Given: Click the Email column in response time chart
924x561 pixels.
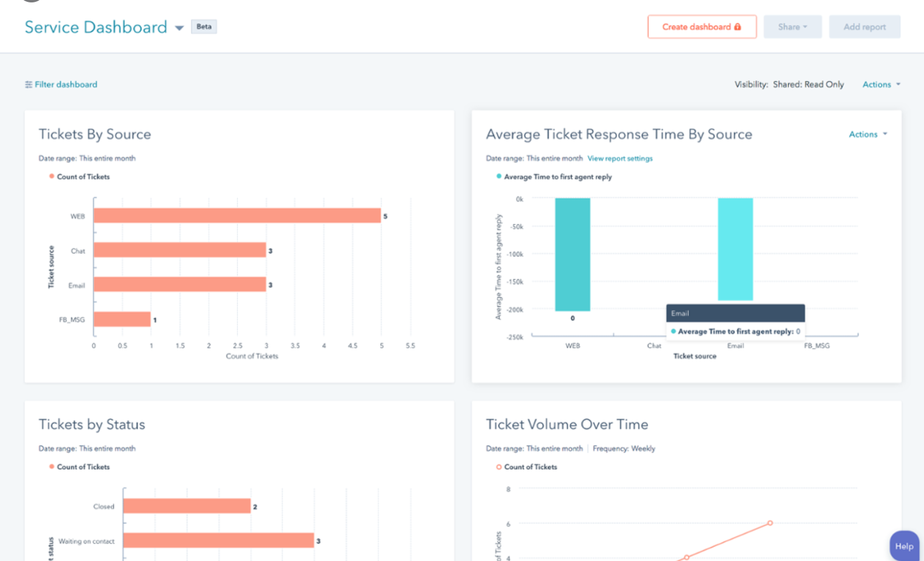Looking at the screenshot, I should (736, 249).
